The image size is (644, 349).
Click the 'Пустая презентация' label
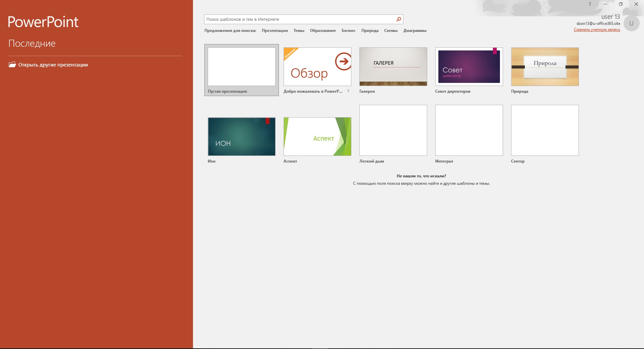[x=227, y=91]
